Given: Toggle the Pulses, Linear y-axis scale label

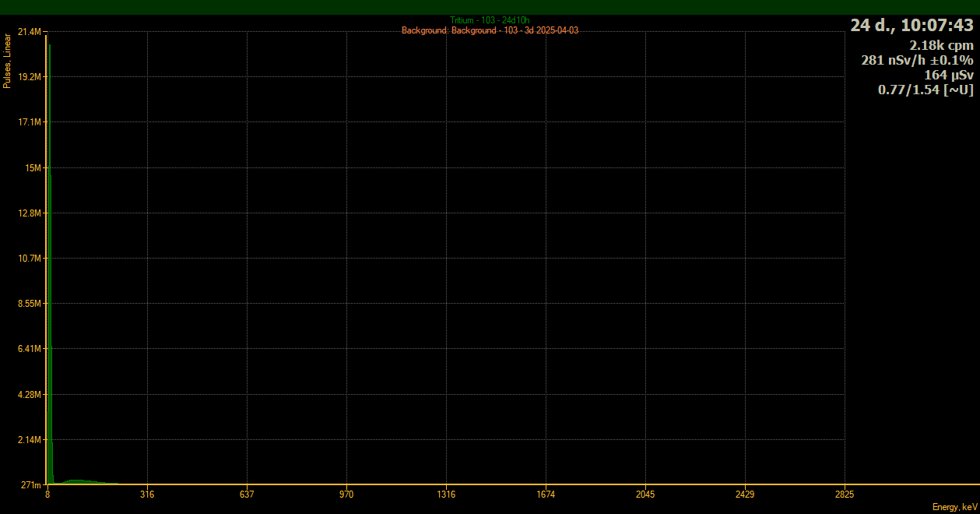Looking at the screenshot, I should 7,61.
